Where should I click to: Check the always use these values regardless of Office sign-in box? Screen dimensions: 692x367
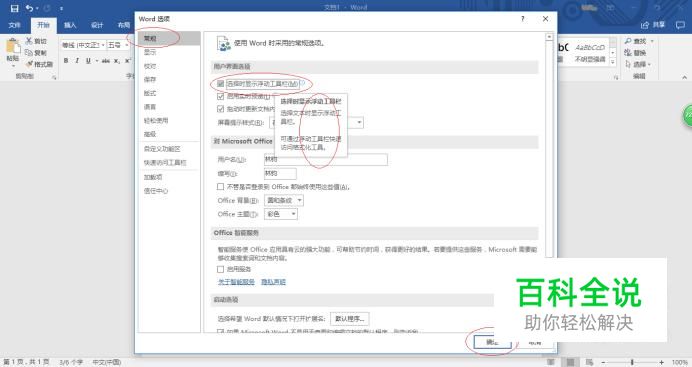point(221,187)
